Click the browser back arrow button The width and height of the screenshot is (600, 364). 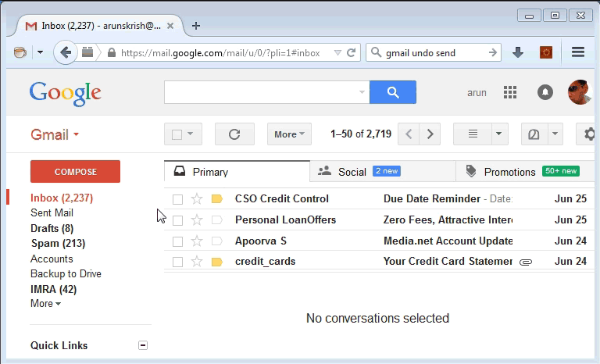[66, 52]
